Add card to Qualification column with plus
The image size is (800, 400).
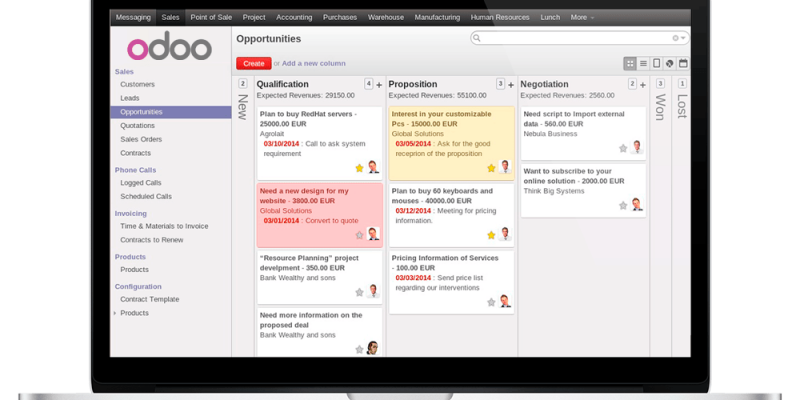[379, 85]
